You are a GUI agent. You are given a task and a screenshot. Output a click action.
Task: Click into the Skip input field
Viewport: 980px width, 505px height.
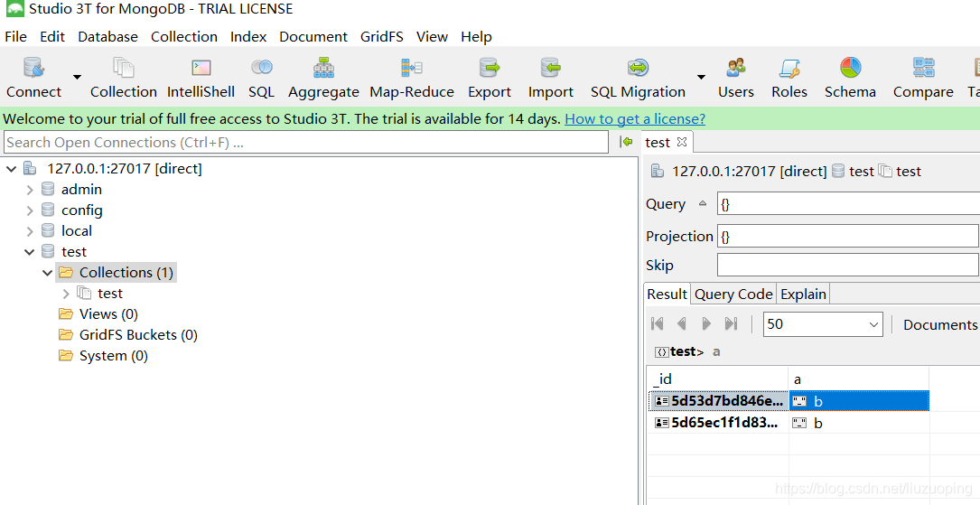click(848, 265)
